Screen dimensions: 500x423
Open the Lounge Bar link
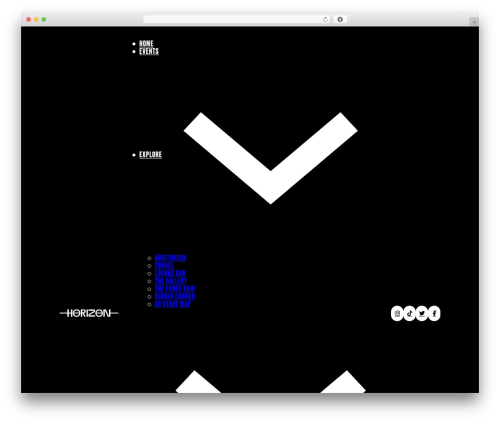pyautogui.click(x=170, y=273)
